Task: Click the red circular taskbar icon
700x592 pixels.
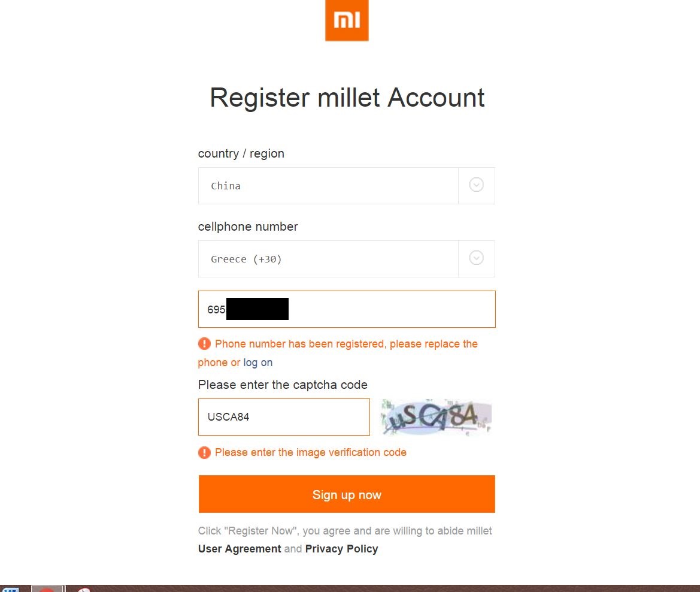Action: (47, 589)
